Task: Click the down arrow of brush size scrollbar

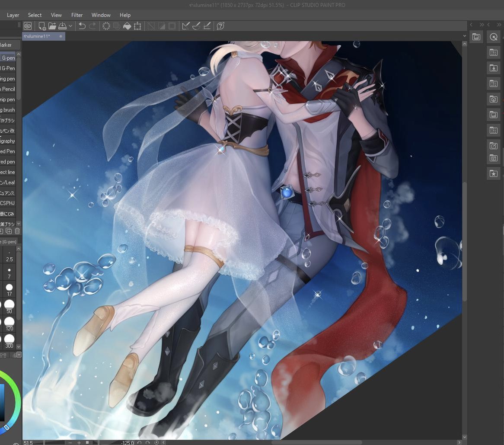Action: click(19, 346)
